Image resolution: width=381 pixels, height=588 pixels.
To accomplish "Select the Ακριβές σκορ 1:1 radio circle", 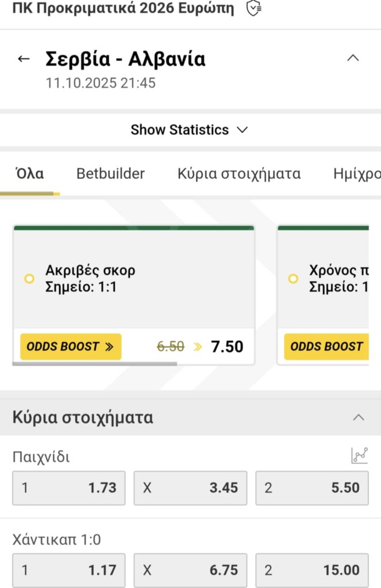I will coord(29,278).
